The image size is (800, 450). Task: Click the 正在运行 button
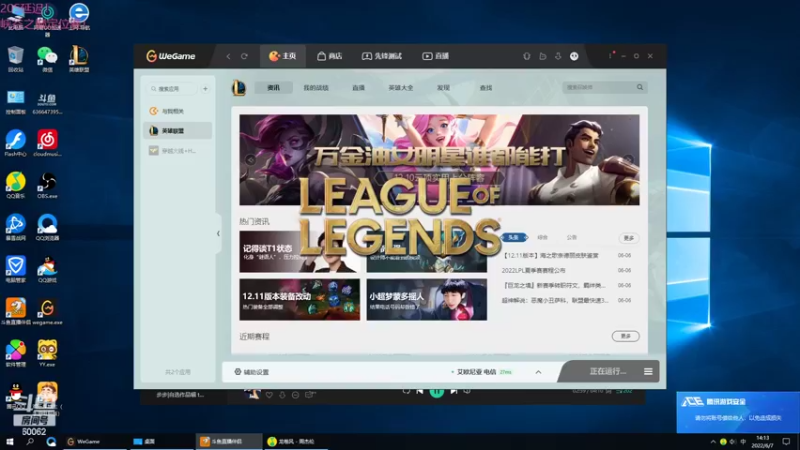pyautogui.click(x=607, y=371)
